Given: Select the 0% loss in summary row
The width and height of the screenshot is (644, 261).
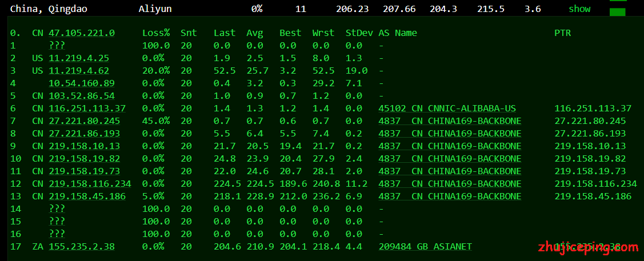Looking at the screenshot, I should (257, 9).
